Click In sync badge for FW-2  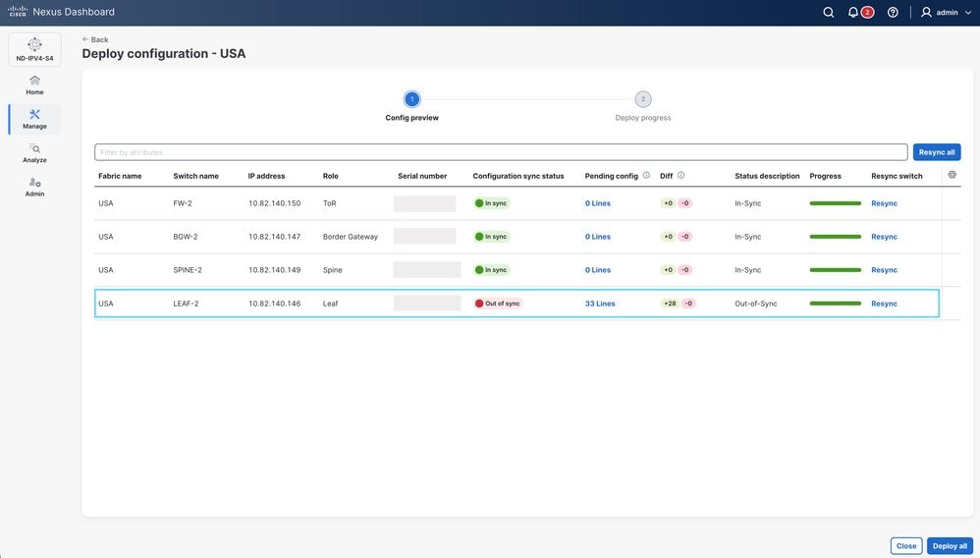pyautogui.click(x=491, y=203)
